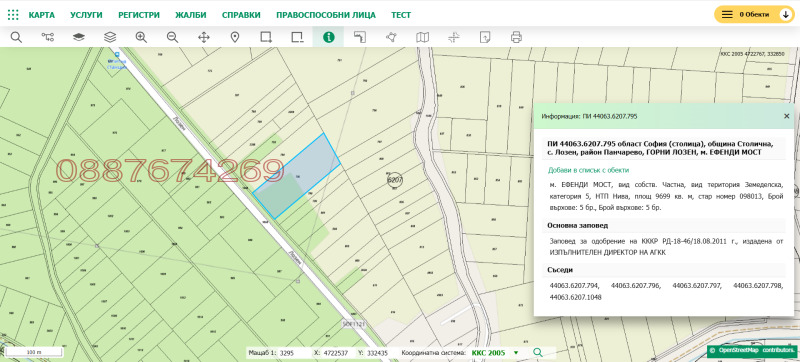Image resolution: width=800 pixels, height=362 pixels.
Task: Open the export document icon
Action: (x=485, y=37)
